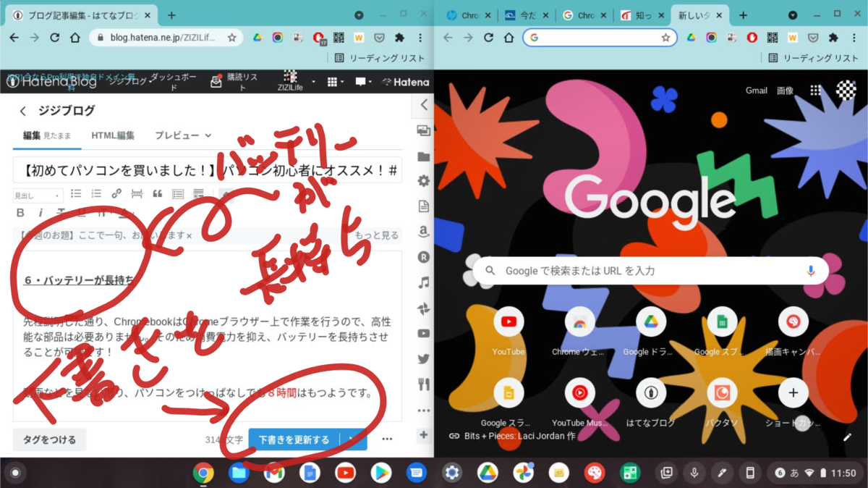Viewport: 868px width, 488px height.
Task: Focus the address bar in the Google window
Action: tap(600, 38)
